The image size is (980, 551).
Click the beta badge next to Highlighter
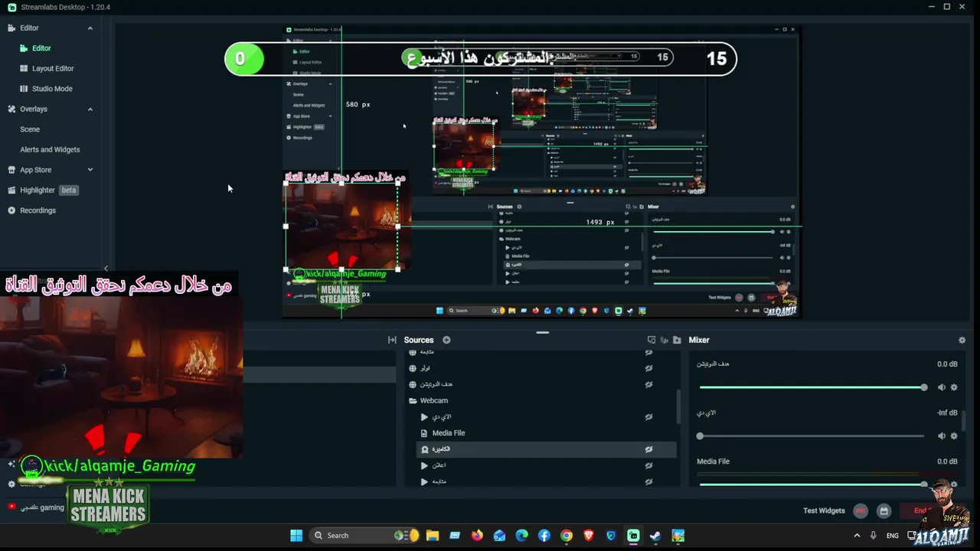(x=69, y=190)
